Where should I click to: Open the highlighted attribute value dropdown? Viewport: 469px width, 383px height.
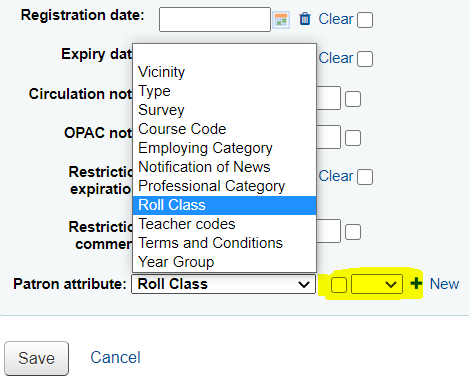(377, 284)
